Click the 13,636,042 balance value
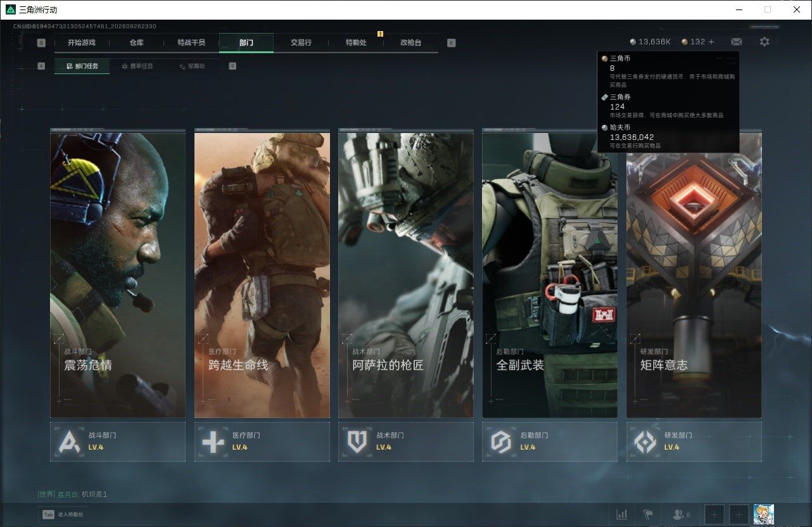This screenshot has width=812, height=527. pyautogui.click(x=632, y=137)
